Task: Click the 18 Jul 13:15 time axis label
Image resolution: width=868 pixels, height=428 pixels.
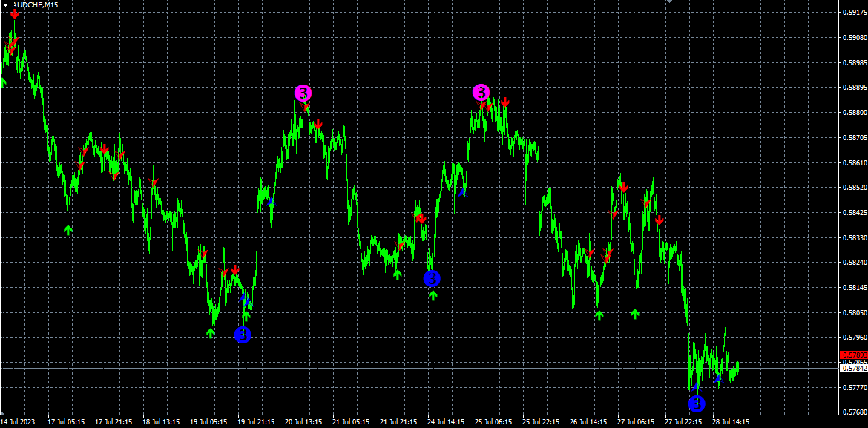Action: point(161,422)
